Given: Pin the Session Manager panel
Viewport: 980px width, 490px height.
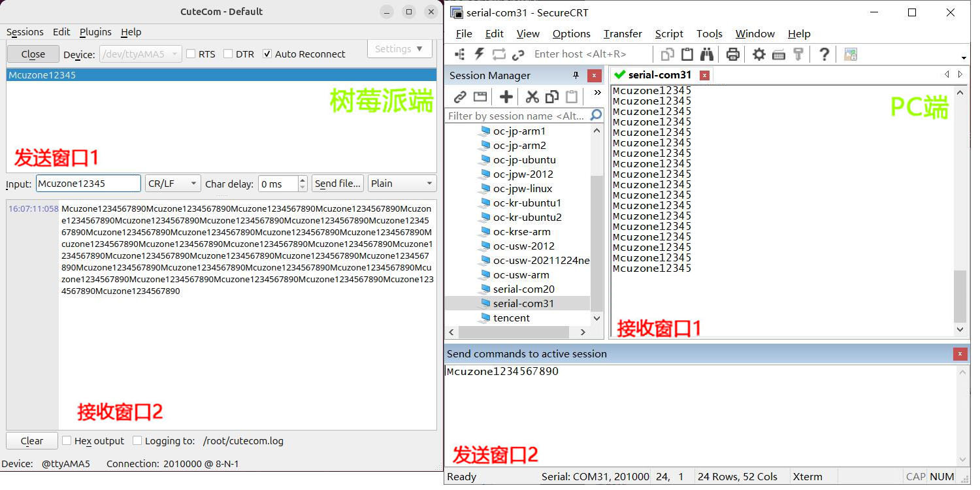Looking at the screenshot, I should point(576,75).
